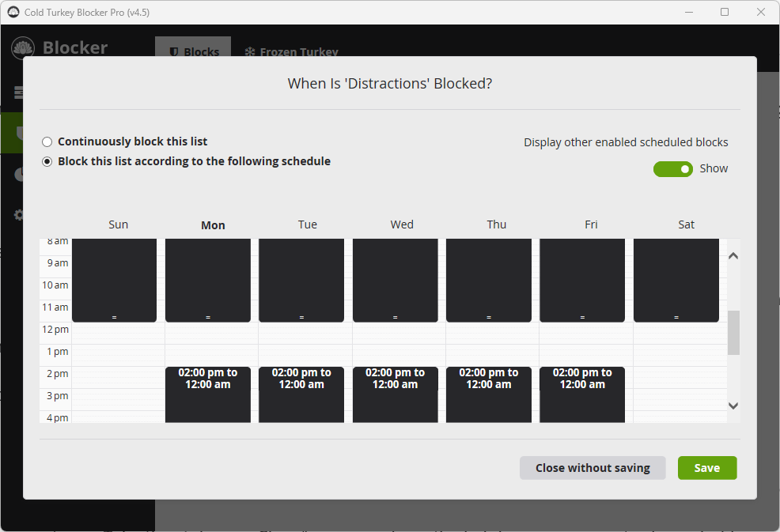
Task: Select Monday 02:00 pm to 12:00 am block
Action: [x=208, y=394]
